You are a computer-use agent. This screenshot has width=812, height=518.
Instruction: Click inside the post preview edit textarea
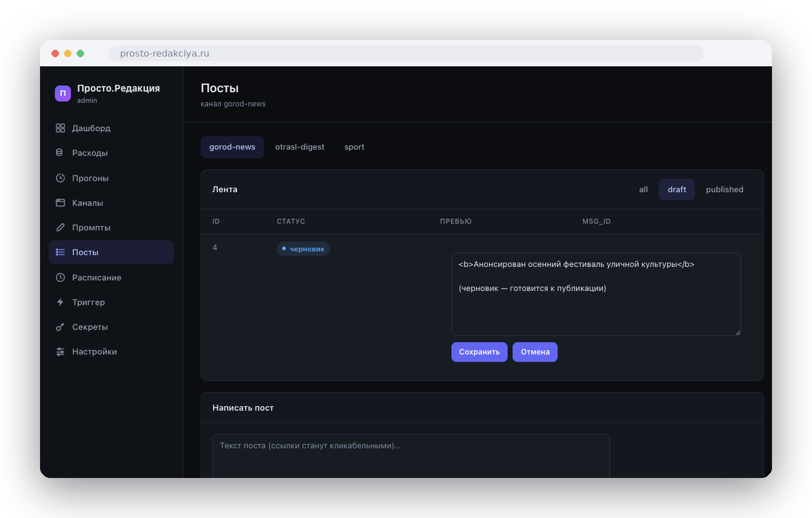tap(596, 294)
